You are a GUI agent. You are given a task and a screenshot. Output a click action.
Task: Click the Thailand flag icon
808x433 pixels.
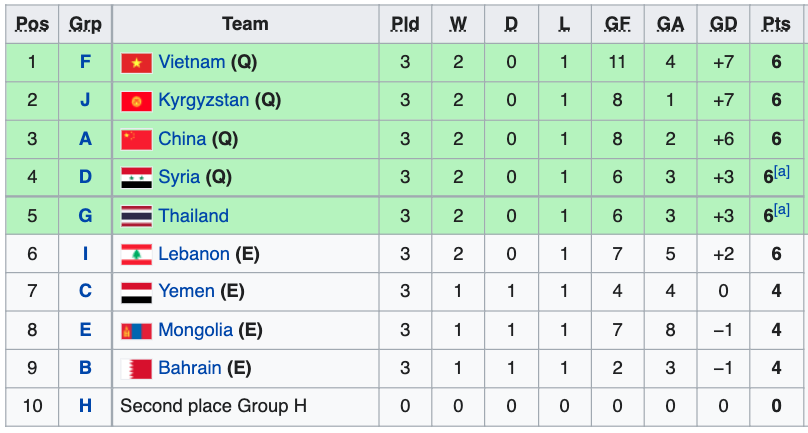(x=137, y=216)
